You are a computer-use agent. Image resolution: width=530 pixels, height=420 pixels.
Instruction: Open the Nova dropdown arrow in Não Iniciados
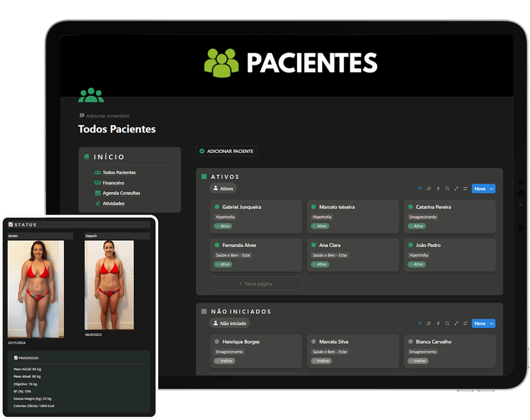(x=492, y=324)
